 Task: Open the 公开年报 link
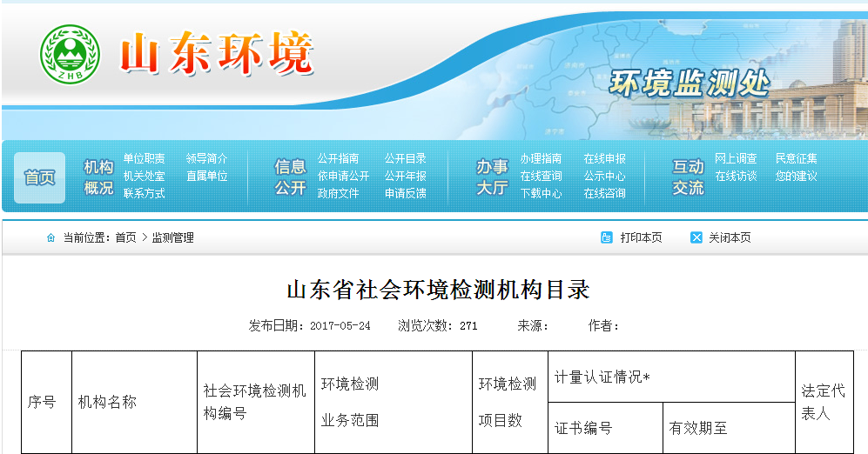point(405,176)
